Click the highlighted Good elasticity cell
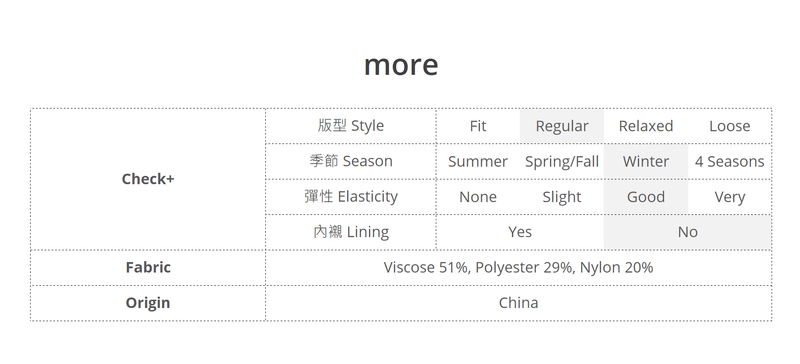The height and width of the screenshot is (364, 800). click(645, 197)
